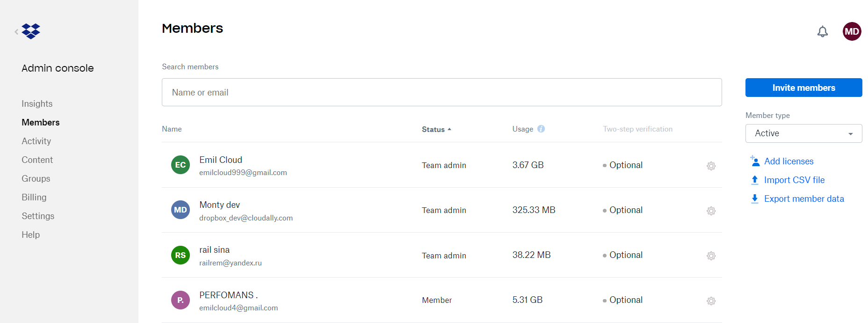Collapse sidebar using the back chevron

pyautogui.click(x=16, y=32)
